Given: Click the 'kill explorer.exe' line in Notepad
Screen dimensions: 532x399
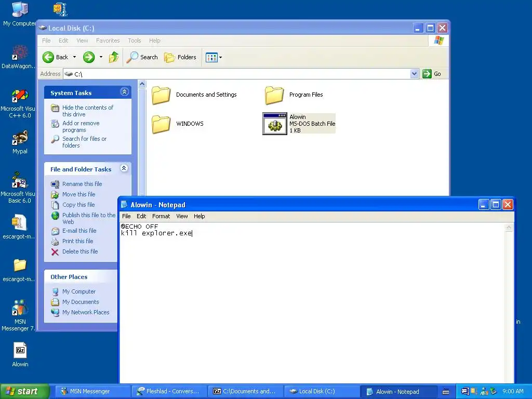Looking at the screenshot, I should [x=156, y=233].
